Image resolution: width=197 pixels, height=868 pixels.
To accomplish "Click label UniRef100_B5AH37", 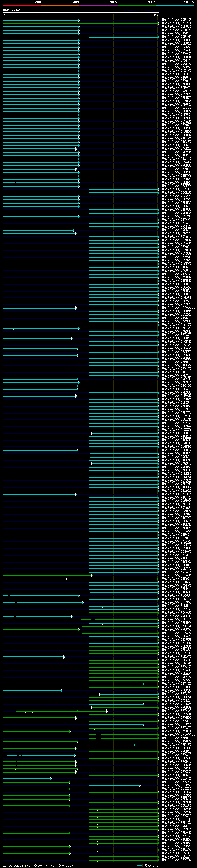I will (x=177, y=84).
